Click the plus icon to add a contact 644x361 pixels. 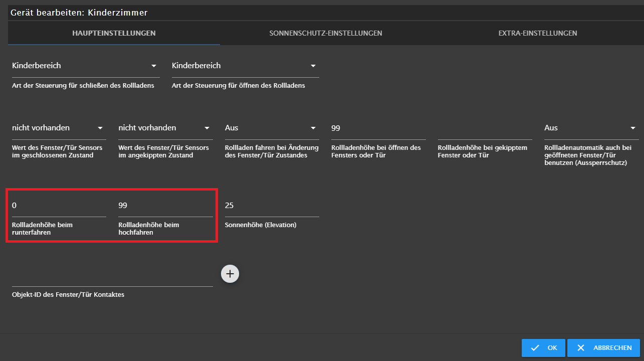tap(230, 274)
